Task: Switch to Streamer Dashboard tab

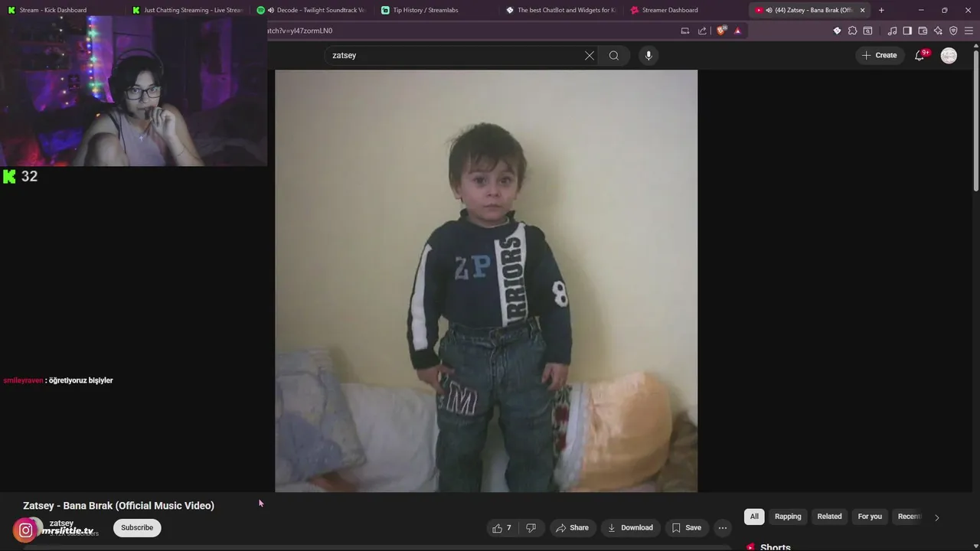Action: click(x=686, y=10)
